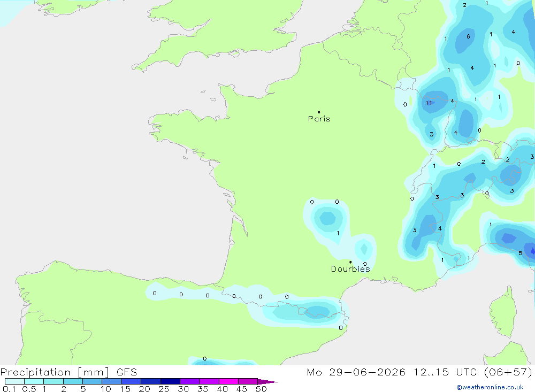The image size is (535, 392).
Task: Click the (06+57) forecast run label
Action: (x=508, y=372)
